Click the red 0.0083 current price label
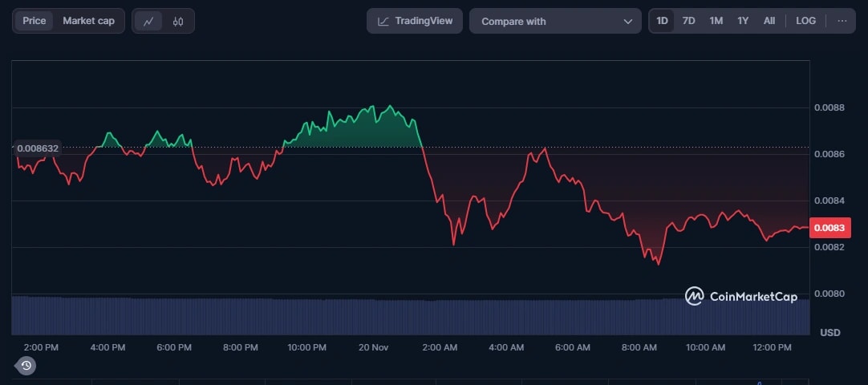The width and height of the screenshot is (868, 385). tap(829, 229)
